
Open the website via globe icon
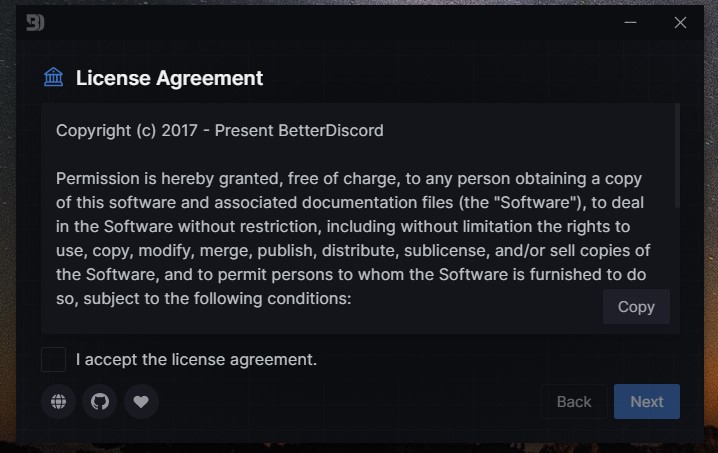coord(59,402)
